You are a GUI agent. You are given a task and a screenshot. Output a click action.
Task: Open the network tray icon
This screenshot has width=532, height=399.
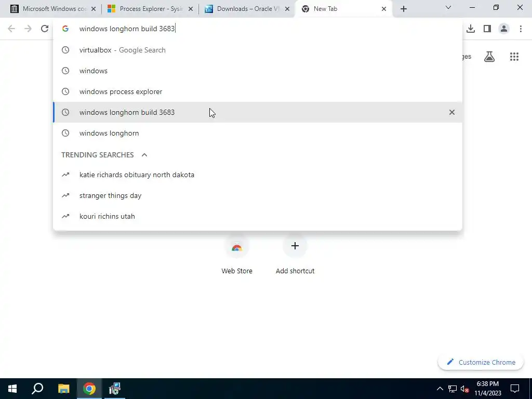[453, 389]
